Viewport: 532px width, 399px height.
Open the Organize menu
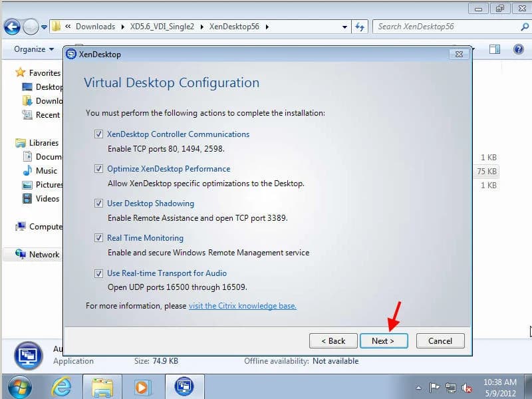pyautogui.click(x=34, y=49)
